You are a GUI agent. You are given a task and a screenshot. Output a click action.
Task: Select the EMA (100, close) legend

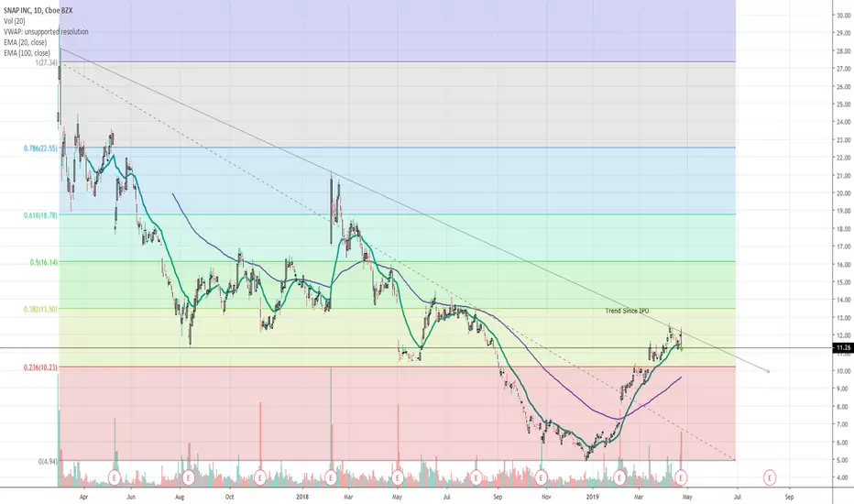27,53
